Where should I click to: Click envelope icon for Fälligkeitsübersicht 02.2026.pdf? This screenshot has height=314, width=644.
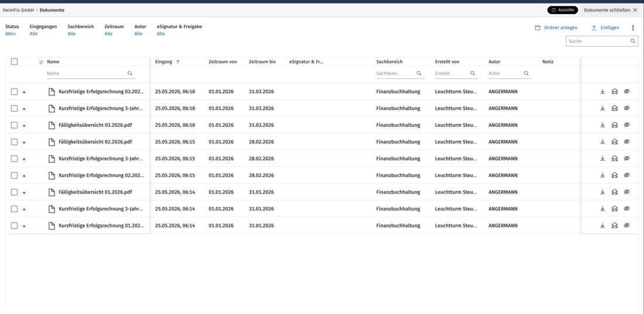pyautogui.click(x=614, y=142)
